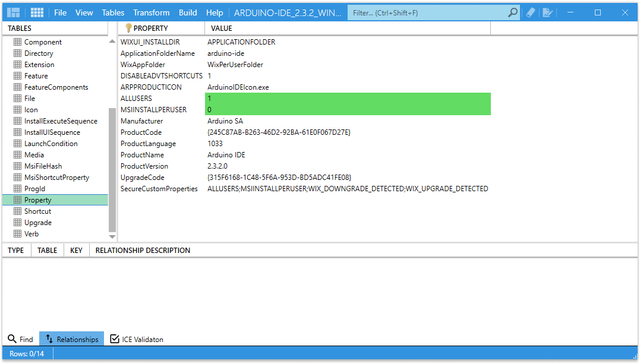Viewport: 640px width, 364px height.
Task: Open the Help menu
Action: pos(215,12)
